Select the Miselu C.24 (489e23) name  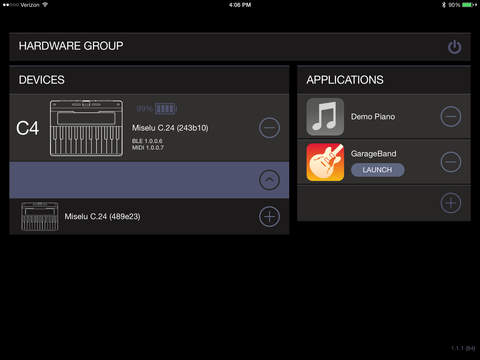click(102, 216)
